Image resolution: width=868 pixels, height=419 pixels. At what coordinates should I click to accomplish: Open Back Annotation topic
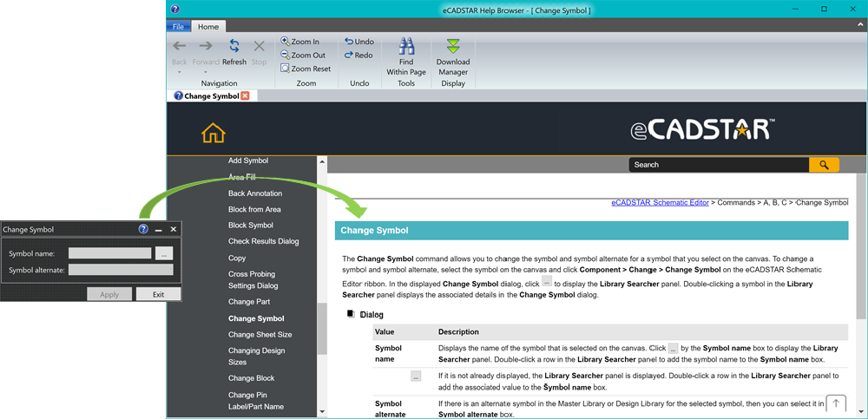click(x=255, y=193)
